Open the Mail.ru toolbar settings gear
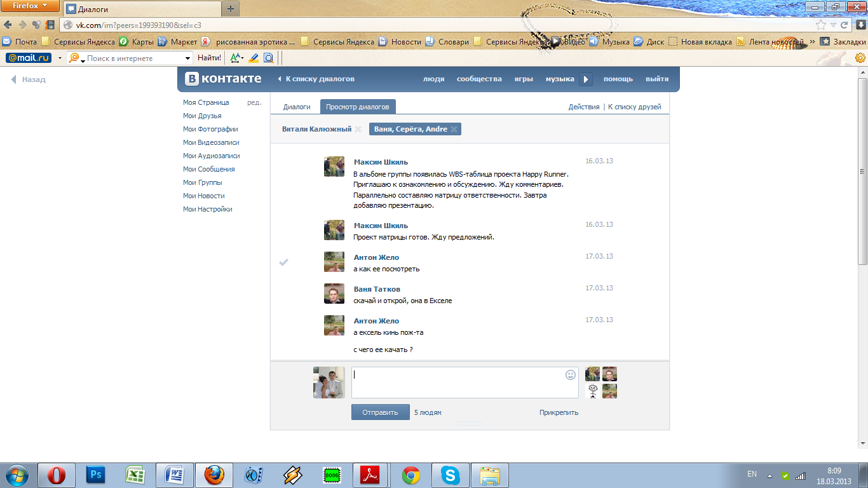868x488 pixels. point(860,58)
